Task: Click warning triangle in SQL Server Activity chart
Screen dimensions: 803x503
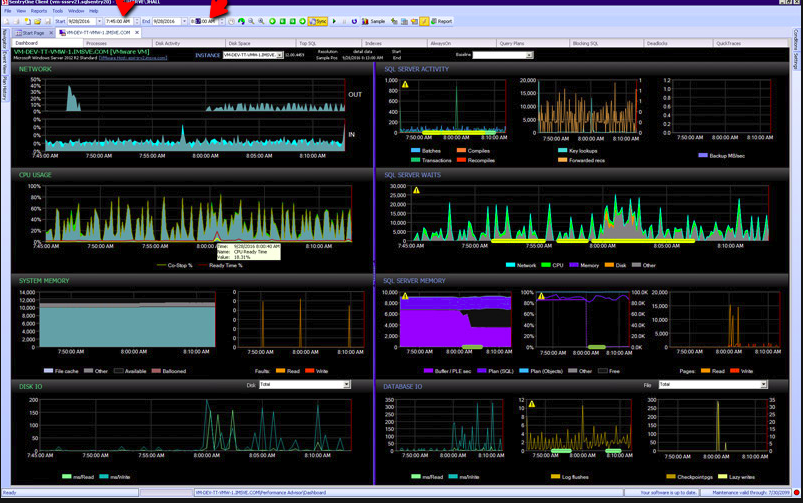Action: (405, 85)
